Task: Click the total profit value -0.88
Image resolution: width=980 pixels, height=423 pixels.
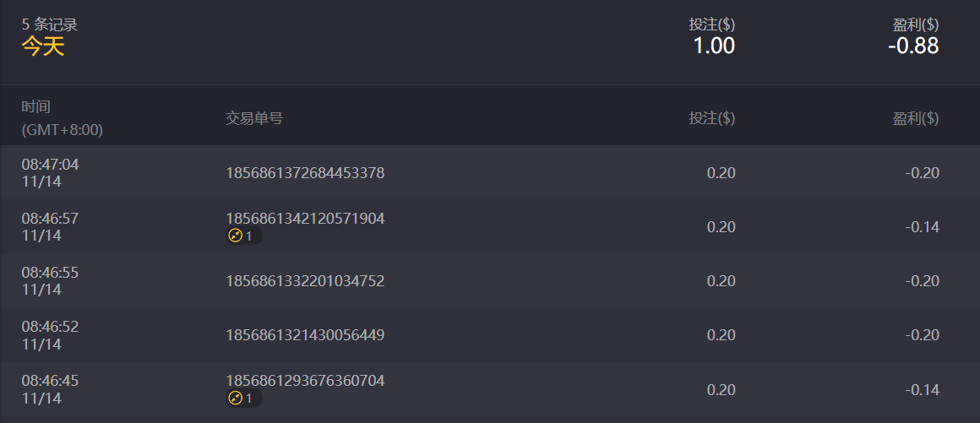Action: click(x=913, y=46)
